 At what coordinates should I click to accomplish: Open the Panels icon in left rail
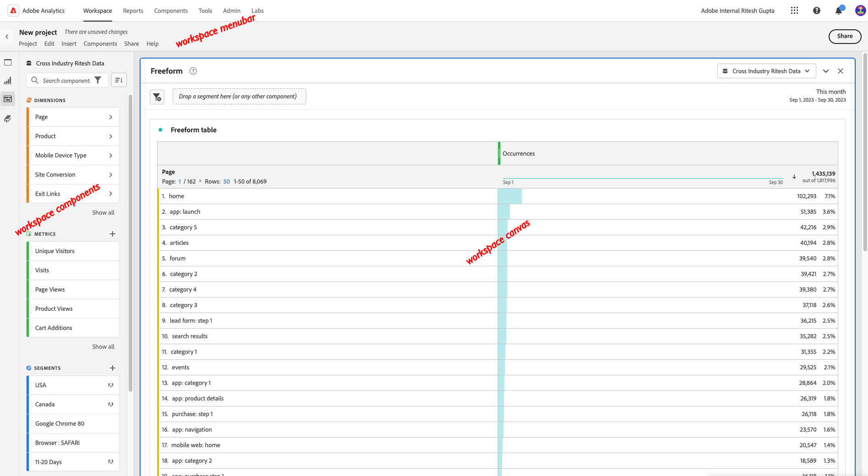click(x=8, y=62)
